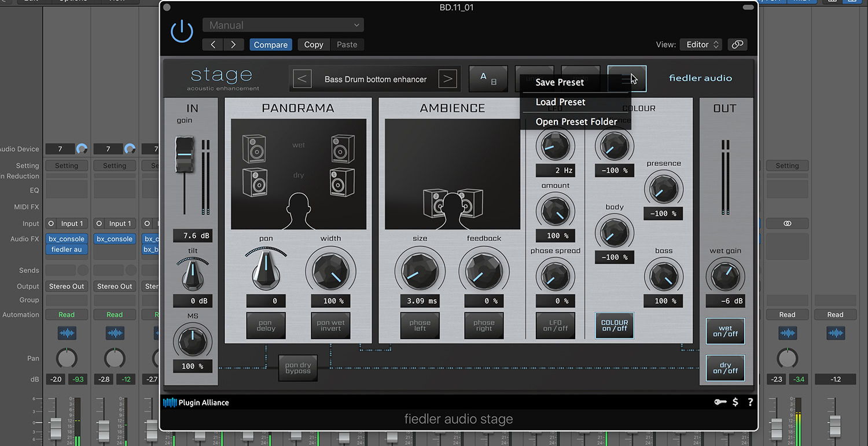Viewport: 868px width, 446px height.
Task: Click the 7.6 dB gain value field
Action: pyautogui.click(x=192, y=235)
